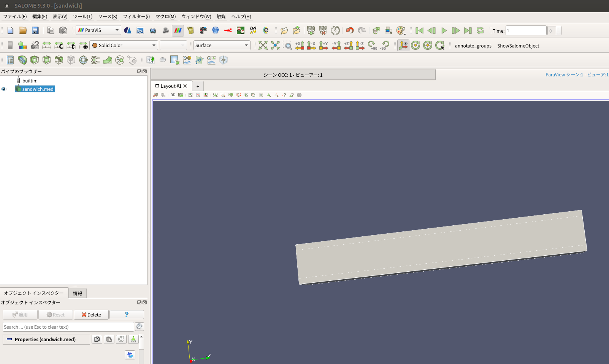Image resolution: width=609 pixels, height=364 pixels.
Task: Switch to シーン OCC: 1 viewer tab
Action: [293, 75]
